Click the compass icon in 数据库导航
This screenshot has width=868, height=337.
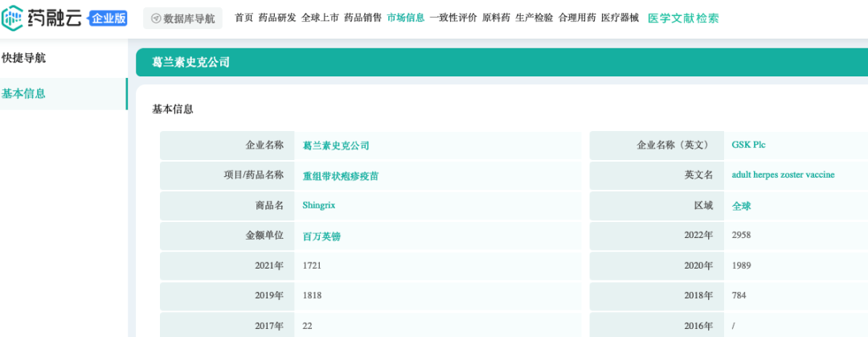(x=156, y=18)
